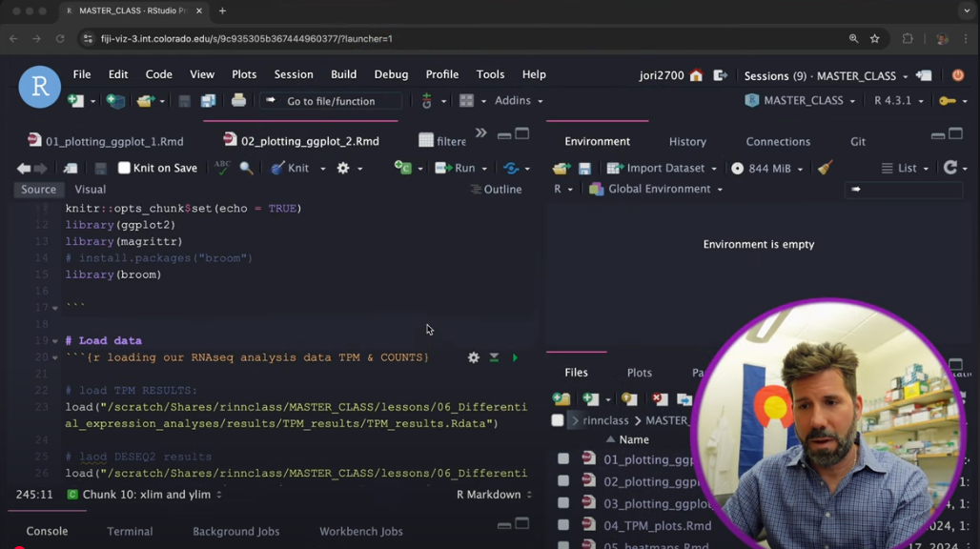
Task: Refresh the environment pane
Action: [x=950, y=168]
